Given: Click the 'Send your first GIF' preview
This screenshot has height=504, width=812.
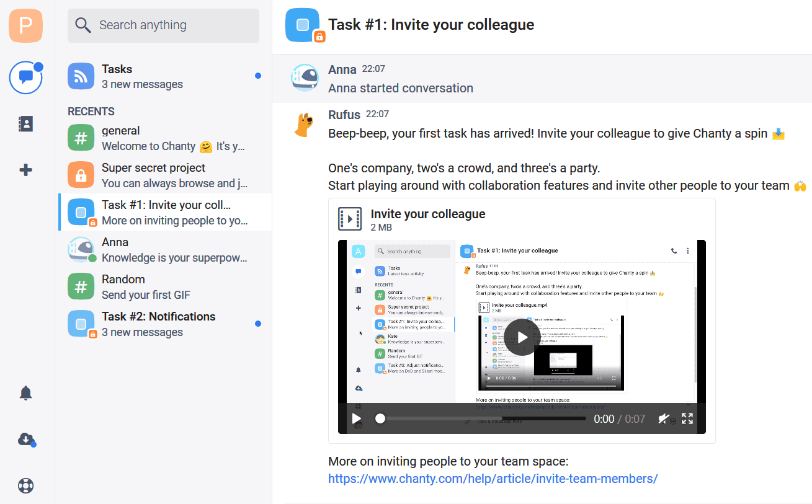Looking at the screenshot, I should click(146, 294).
